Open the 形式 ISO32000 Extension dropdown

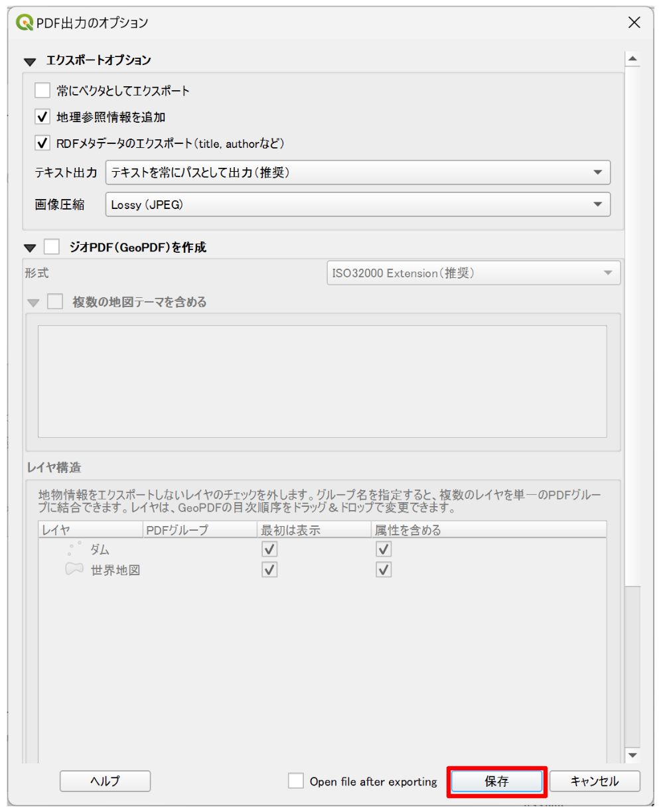click(x=474, y=273)
